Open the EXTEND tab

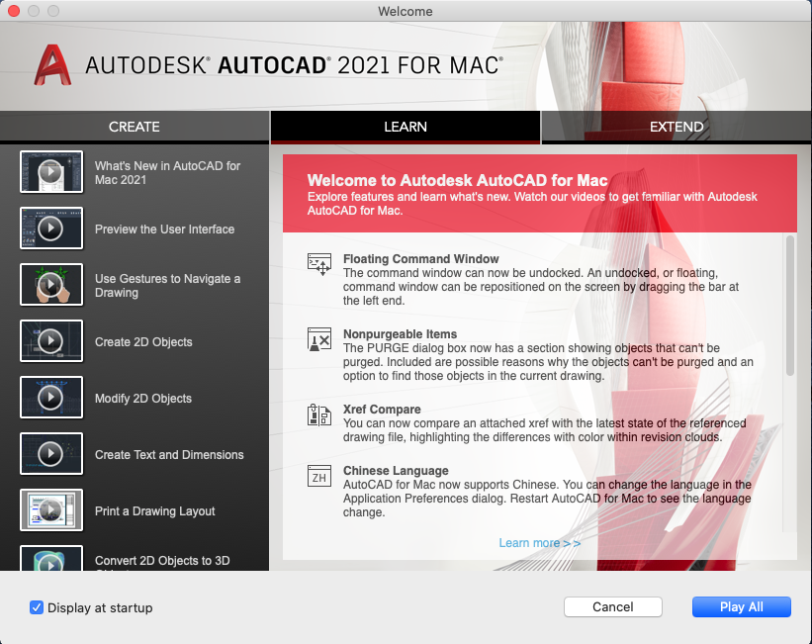click(677, 127)
